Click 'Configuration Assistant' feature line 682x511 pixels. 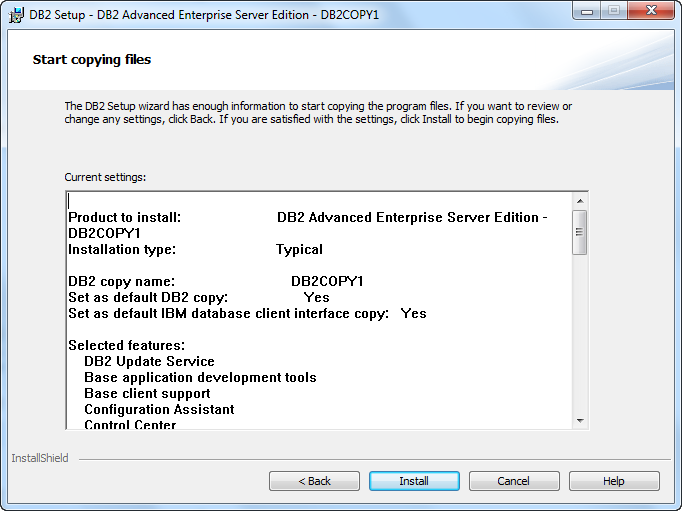click(x=159, y=409)
